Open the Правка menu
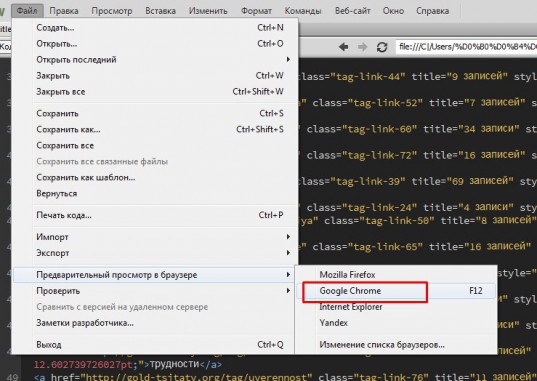The width and height of the screenshot is (537, 381). pos(64,11)
